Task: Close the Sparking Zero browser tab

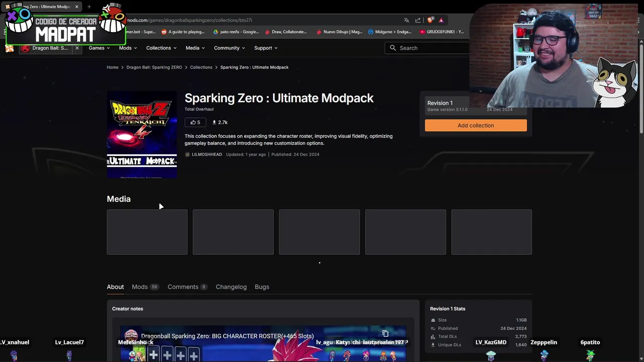Action: (76, 7)
